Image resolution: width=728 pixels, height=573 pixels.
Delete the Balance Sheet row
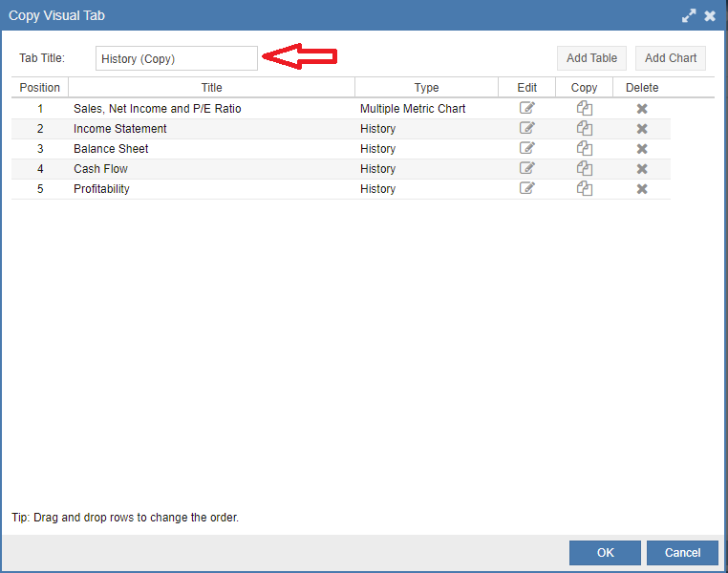(x=642, y=149)
